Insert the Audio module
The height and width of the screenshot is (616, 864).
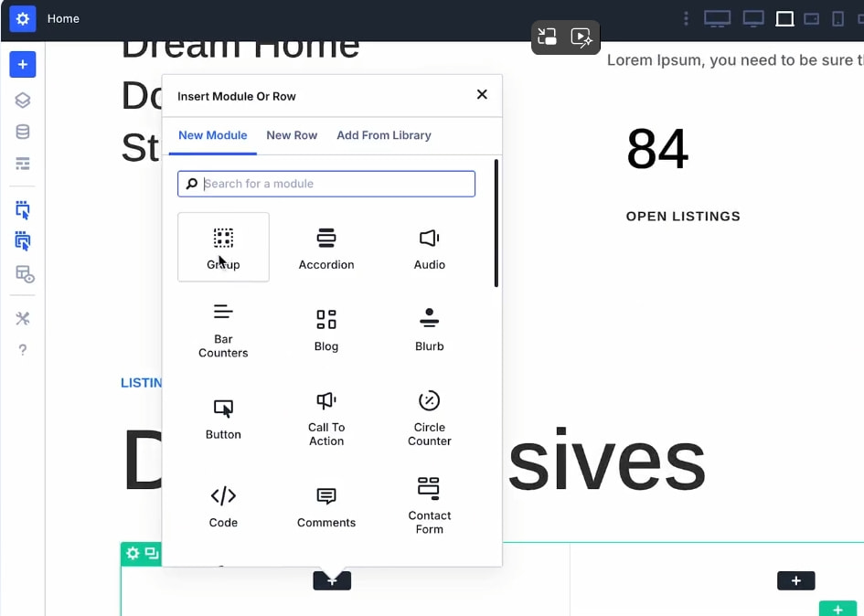(x=429, y=247)
